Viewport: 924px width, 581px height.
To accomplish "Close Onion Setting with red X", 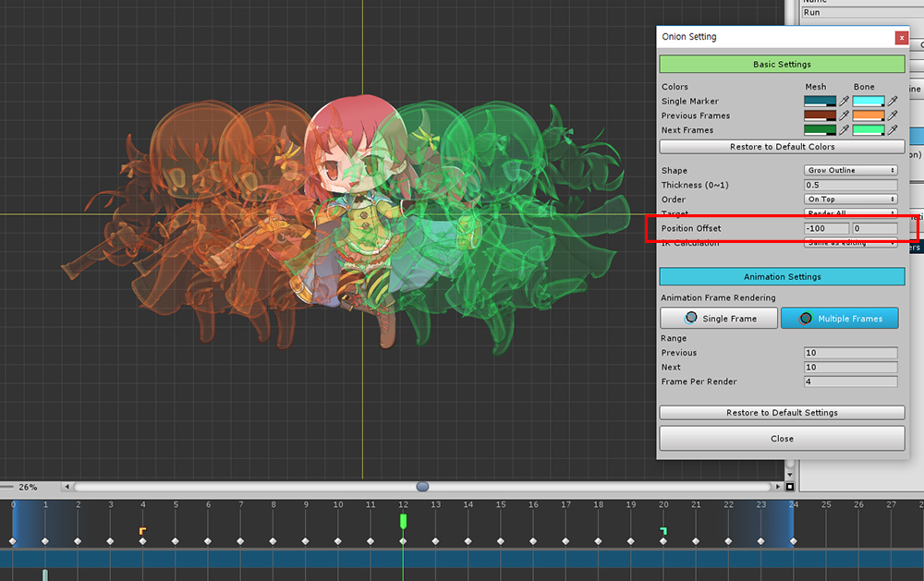I will tap(901, 38).
